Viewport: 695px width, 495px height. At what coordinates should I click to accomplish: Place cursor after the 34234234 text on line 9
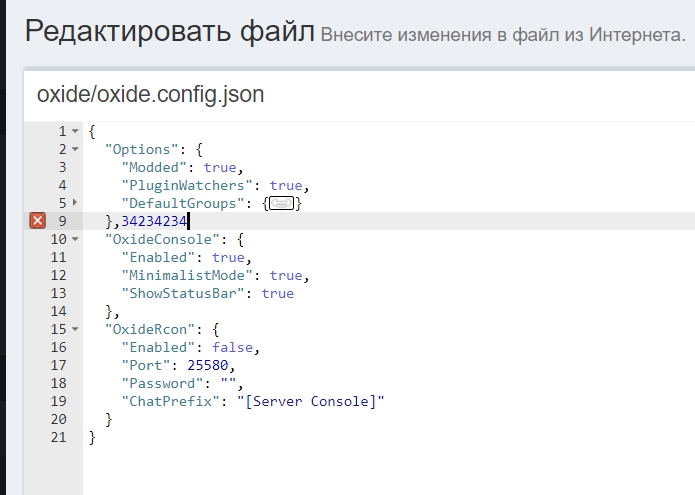(187, 221)
